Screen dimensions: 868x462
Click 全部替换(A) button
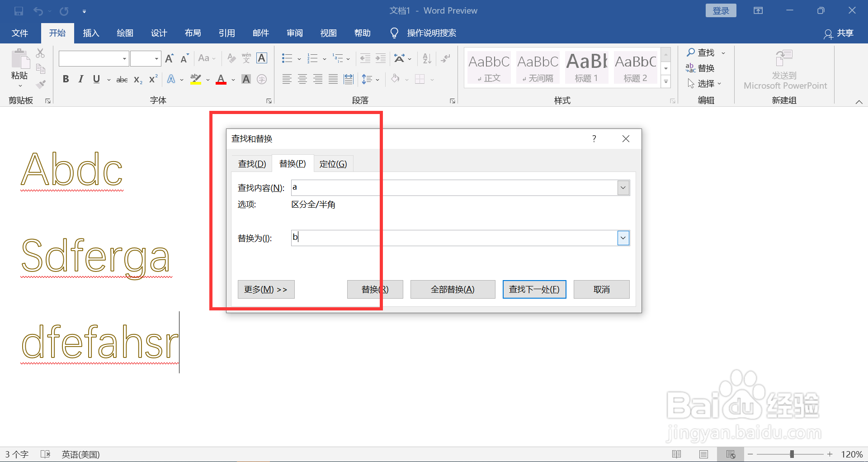pos(453,289)
